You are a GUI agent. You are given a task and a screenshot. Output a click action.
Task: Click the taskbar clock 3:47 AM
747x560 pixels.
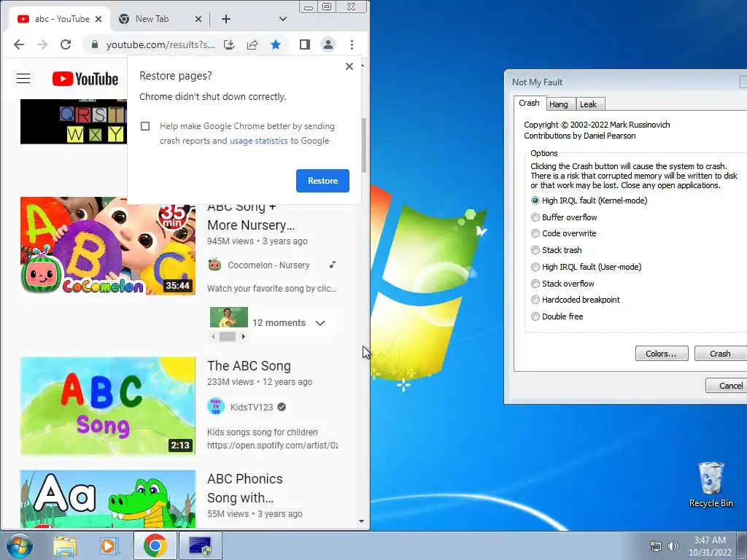(x=710, y=540)
